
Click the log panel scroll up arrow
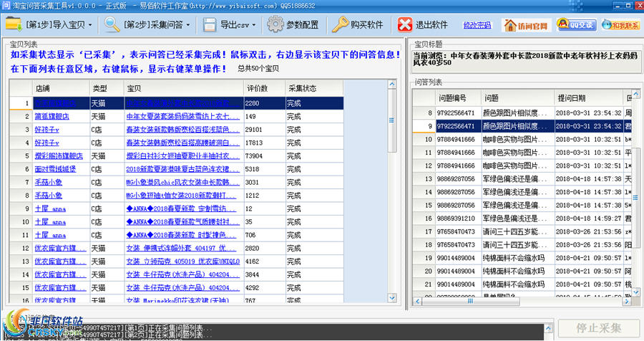tap(548, 328)
